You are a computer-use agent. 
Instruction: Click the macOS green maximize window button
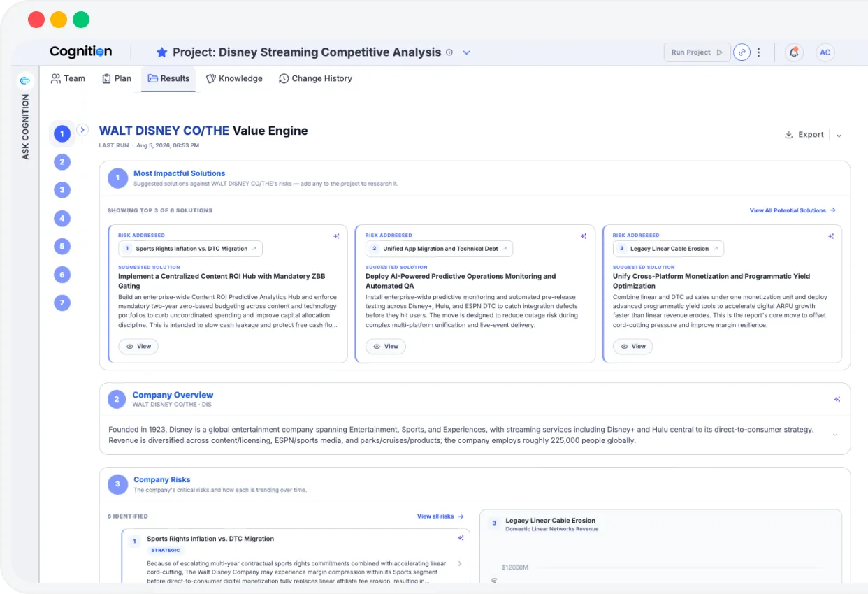point(81,20)
